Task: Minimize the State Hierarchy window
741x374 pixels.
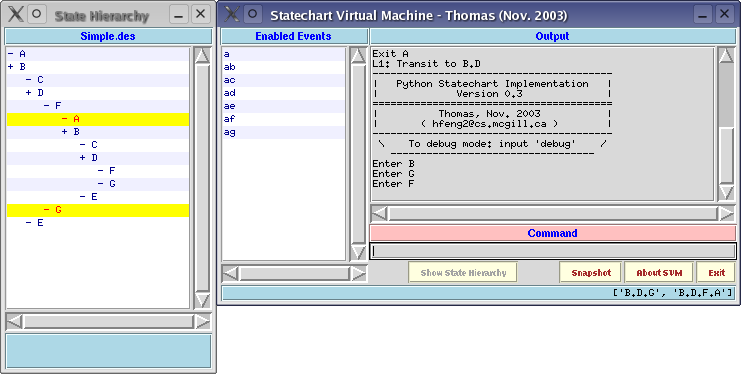Action: coord(179,14)
